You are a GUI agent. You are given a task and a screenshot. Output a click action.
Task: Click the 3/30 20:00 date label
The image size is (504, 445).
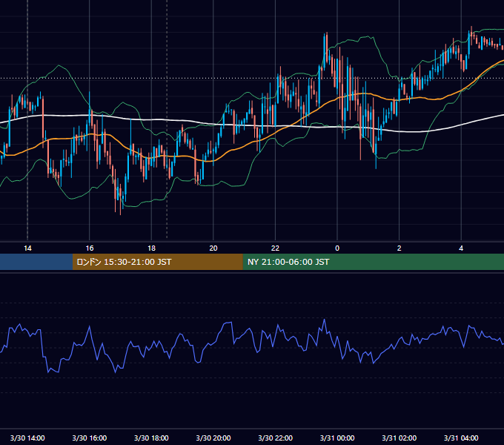coord(213,438)
